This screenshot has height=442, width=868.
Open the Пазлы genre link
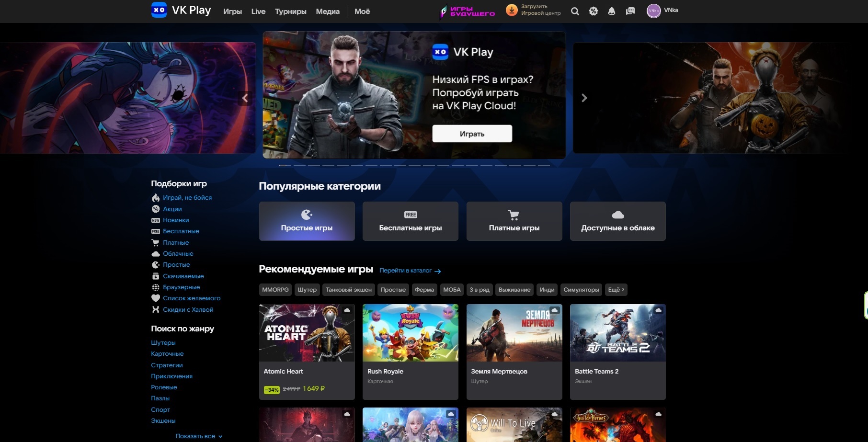160,398
